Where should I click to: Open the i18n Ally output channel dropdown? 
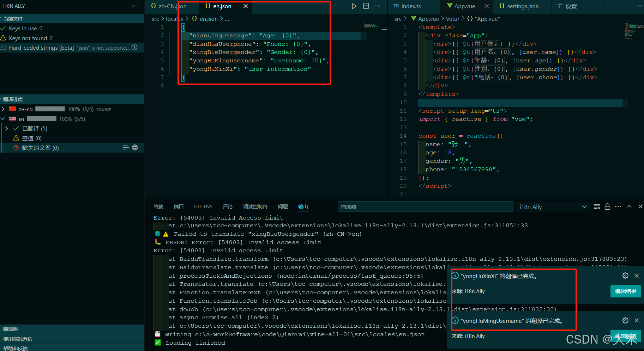pos(553,207)
